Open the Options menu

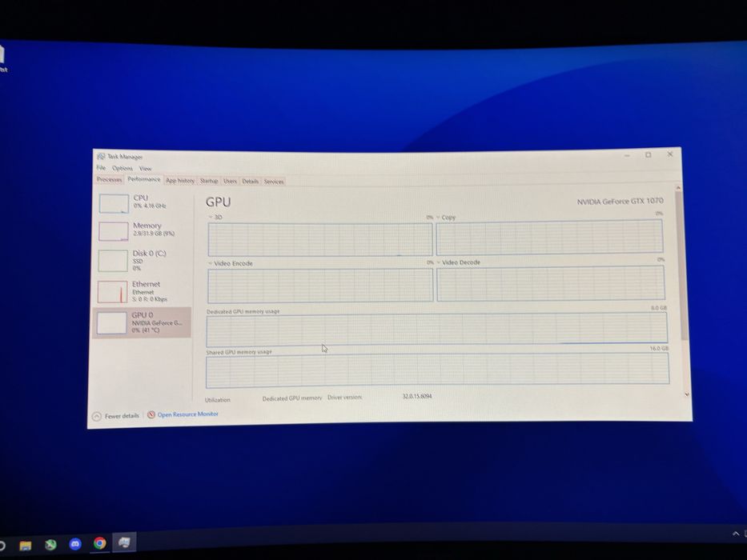tap(122, 168)
